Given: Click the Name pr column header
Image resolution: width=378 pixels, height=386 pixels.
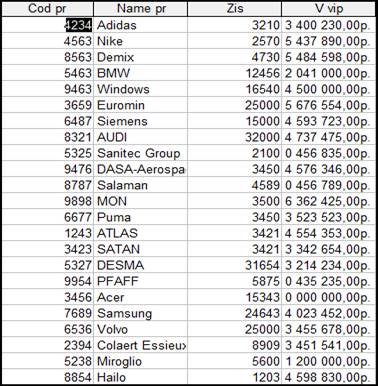Looking at the screenshot, I should 141,9.
